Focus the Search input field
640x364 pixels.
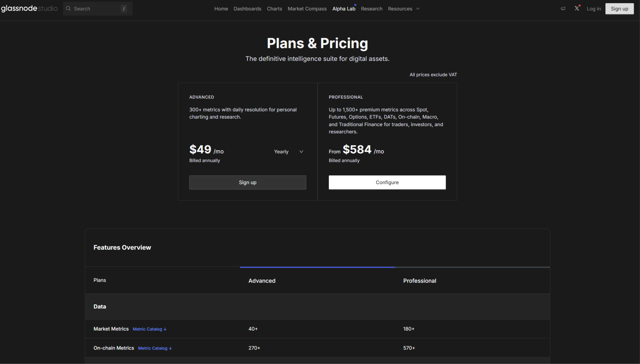98,9
